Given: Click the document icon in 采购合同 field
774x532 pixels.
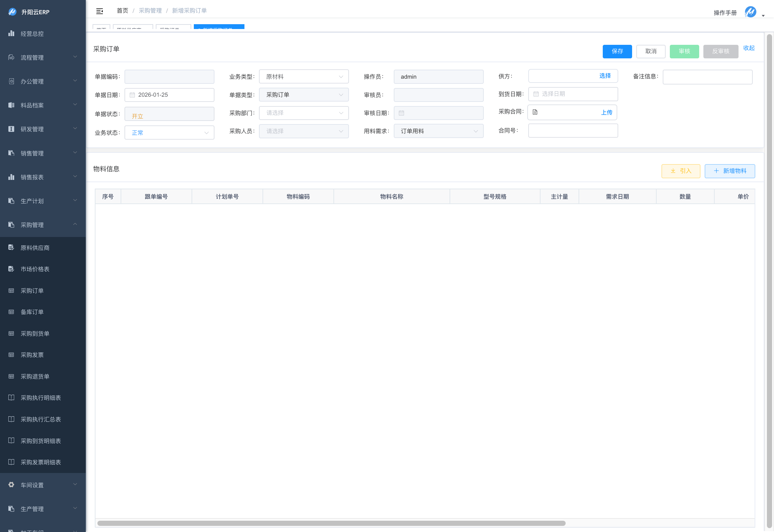Looking at the screenshot, I should 535,112.
